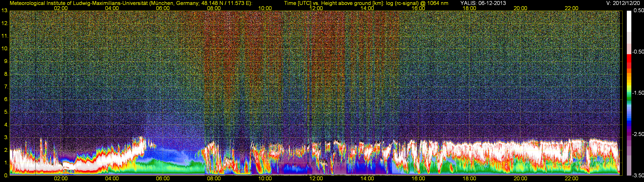The image size is (644, 182).
Task: Click the -1.50 colorbar scale value
Action: 638,93
